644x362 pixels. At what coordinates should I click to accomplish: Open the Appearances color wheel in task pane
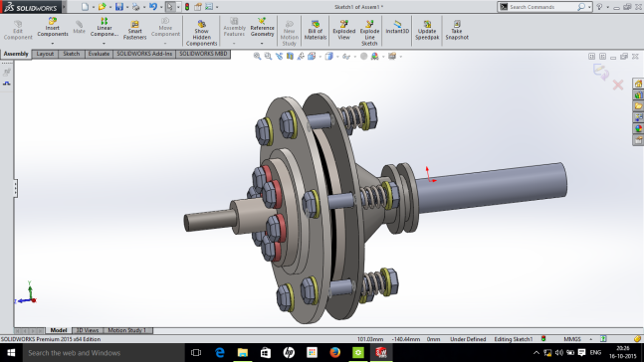coord(638,128)
